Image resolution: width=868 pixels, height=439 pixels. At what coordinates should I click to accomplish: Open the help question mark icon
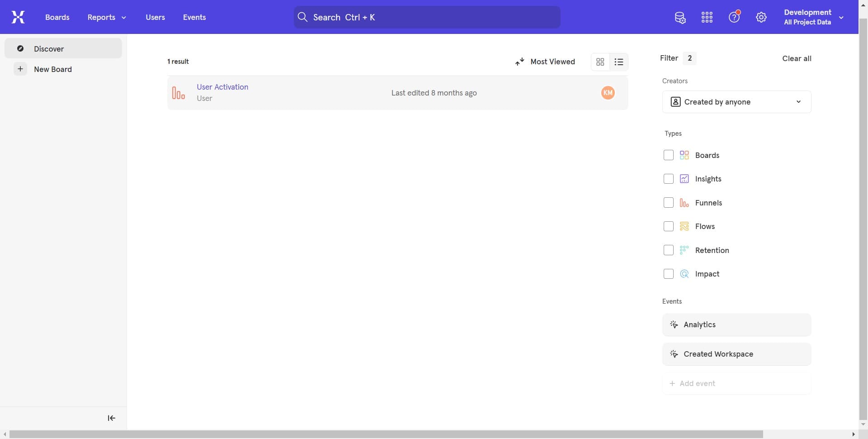tap(734, 17)
